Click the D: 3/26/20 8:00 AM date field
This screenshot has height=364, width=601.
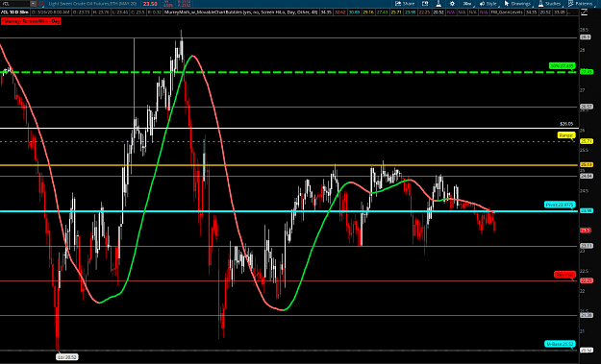point(50,12)
